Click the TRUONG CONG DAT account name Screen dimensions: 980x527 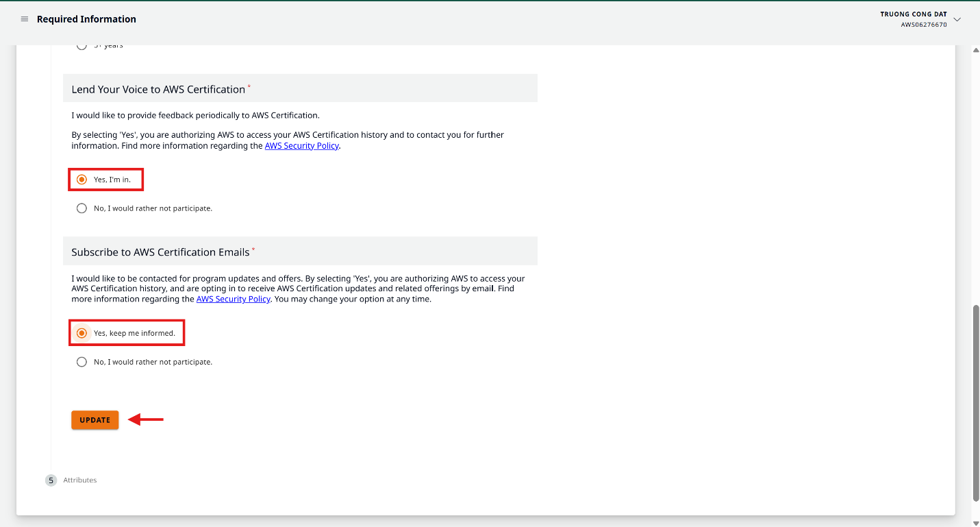(914, 14)
